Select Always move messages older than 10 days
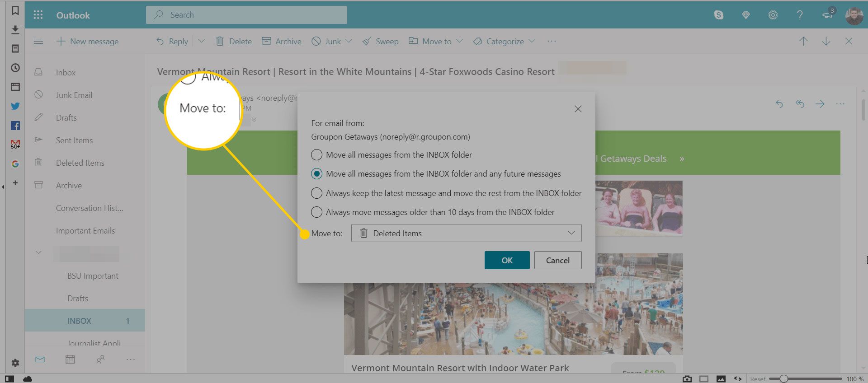Screen dimensions: 868x383 tap(433, 212)
